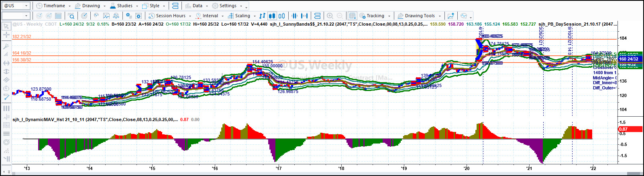Click the zoom out magnifier
The width and height of the screenshot is (644, 176).
(340, 16)
